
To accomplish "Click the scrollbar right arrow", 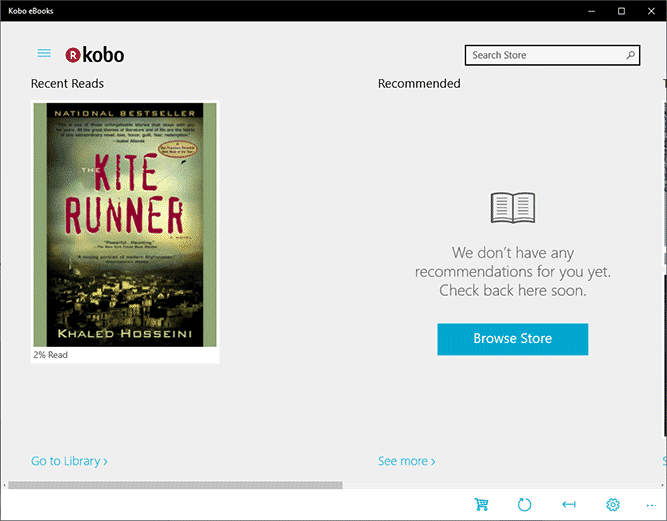I will 661,485.
